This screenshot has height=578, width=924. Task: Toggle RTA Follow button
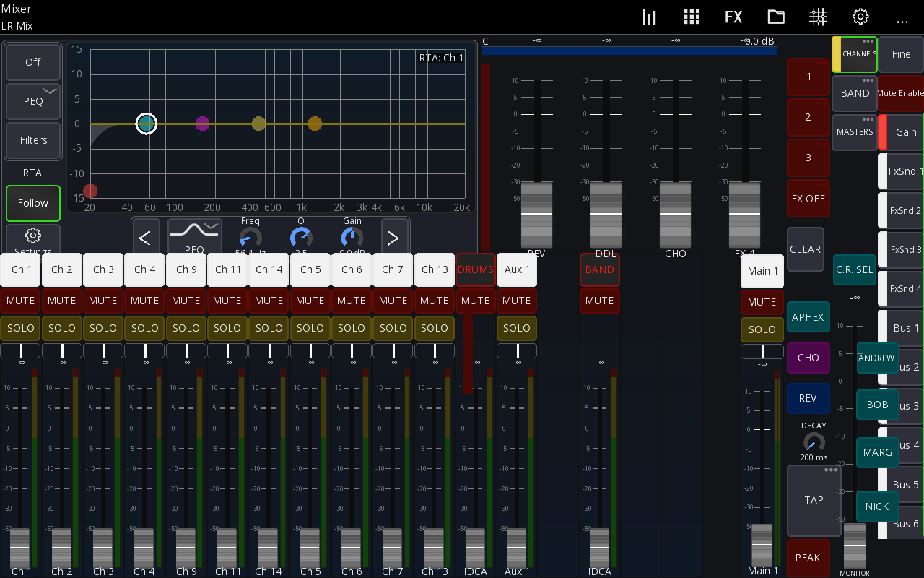(33, 203)
